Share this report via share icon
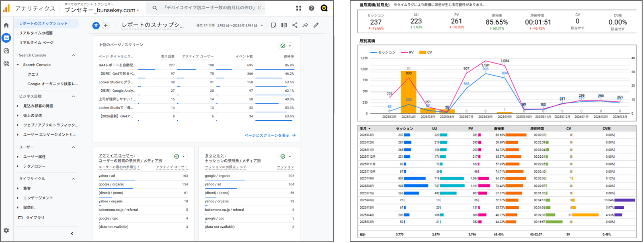 coord(295,25)
